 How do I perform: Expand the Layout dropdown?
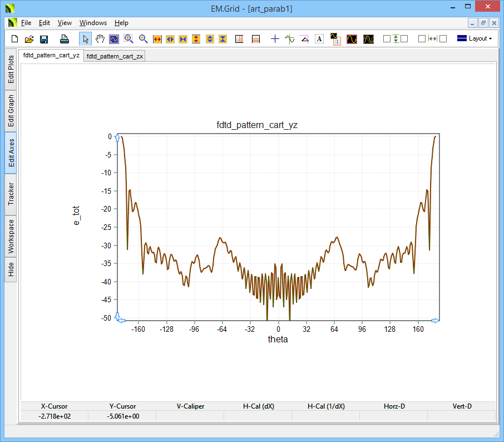click(x=475, y=39)
